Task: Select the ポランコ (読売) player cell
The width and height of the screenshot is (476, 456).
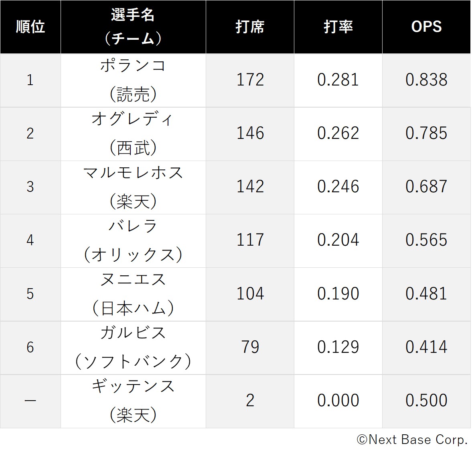Action: tap(133, 81)
